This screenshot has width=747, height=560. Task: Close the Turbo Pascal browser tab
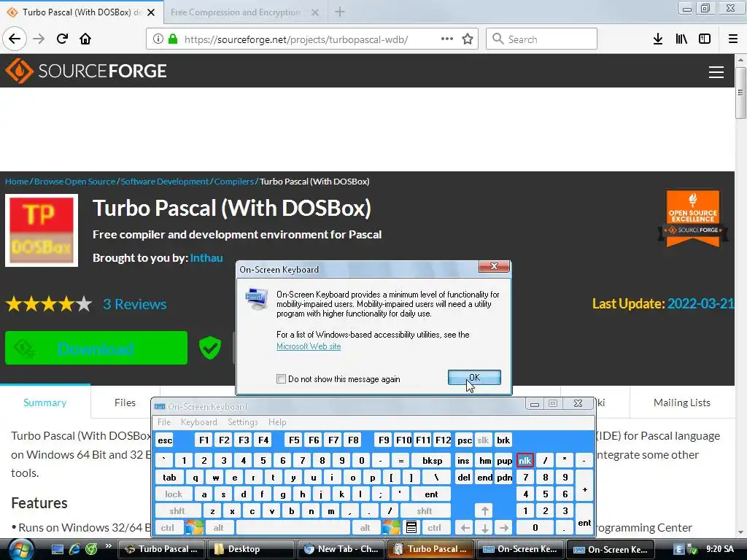151,12
